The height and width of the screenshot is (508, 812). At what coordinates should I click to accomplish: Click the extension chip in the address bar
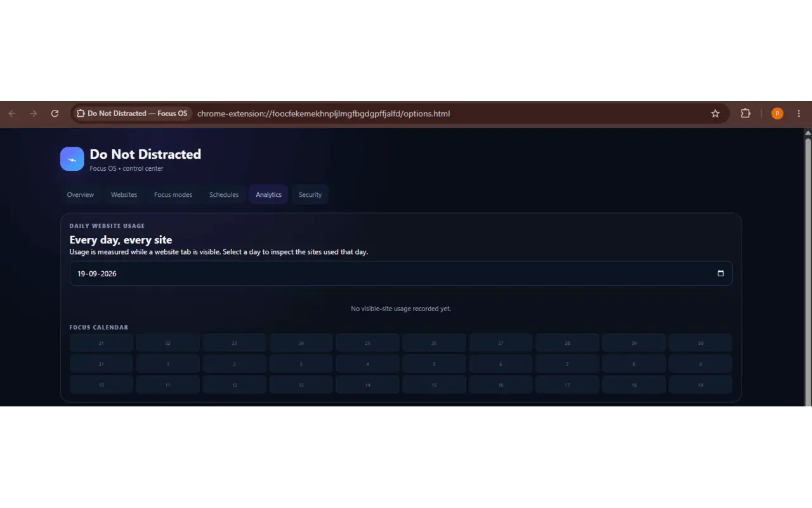pos(132,114)
